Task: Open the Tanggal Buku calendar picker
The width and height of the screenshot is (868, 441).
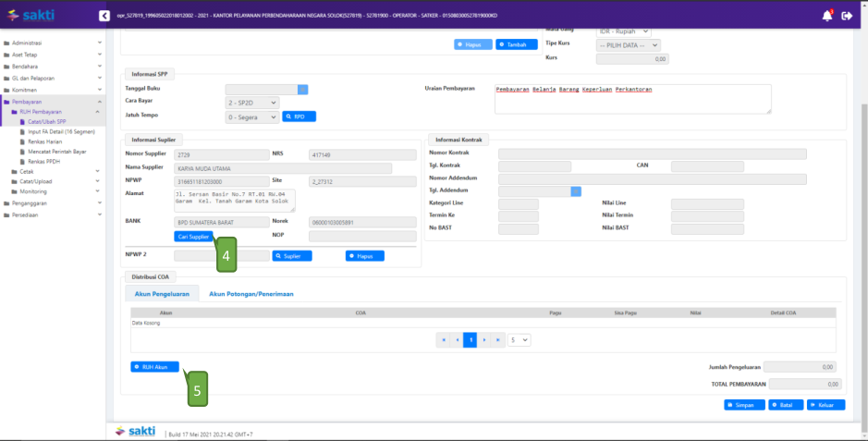Action: click(302, 89)
